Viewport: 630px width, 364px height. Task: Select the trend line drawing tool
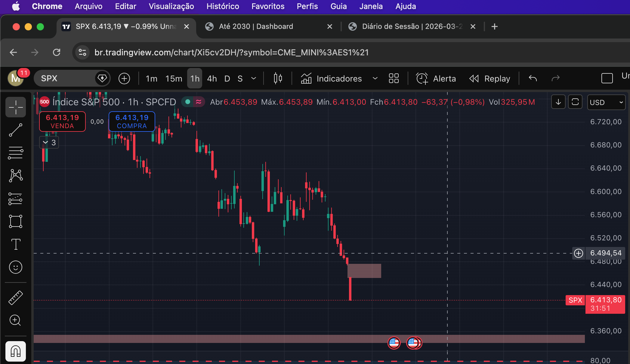tap(16, 130)
